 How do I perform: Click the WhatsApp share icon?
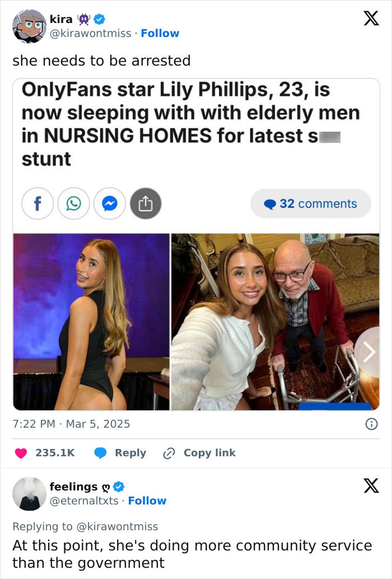(x=73, y=203)
